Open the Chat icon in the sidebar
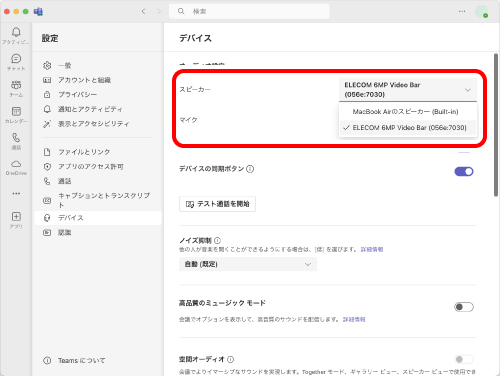This screenshot has height=376, width=500. pyautogui.click(x=16, y=59)
